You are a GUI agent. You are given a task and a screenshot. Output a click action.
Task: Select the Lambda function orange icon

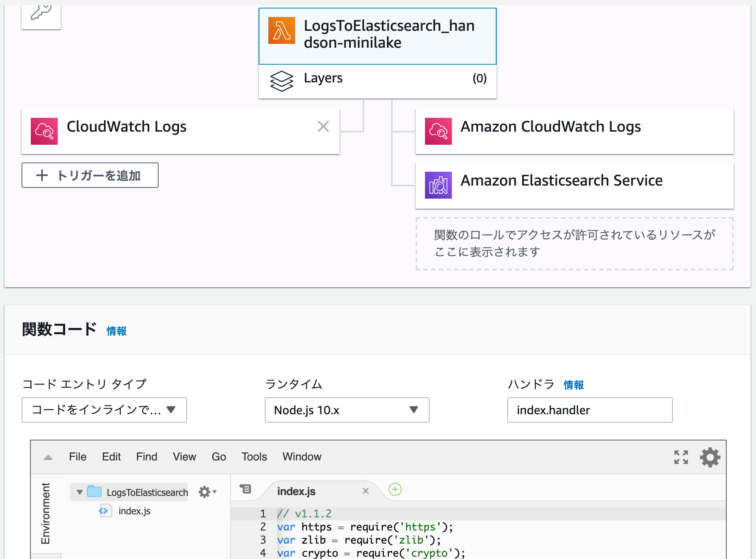[x=282, y=30]
